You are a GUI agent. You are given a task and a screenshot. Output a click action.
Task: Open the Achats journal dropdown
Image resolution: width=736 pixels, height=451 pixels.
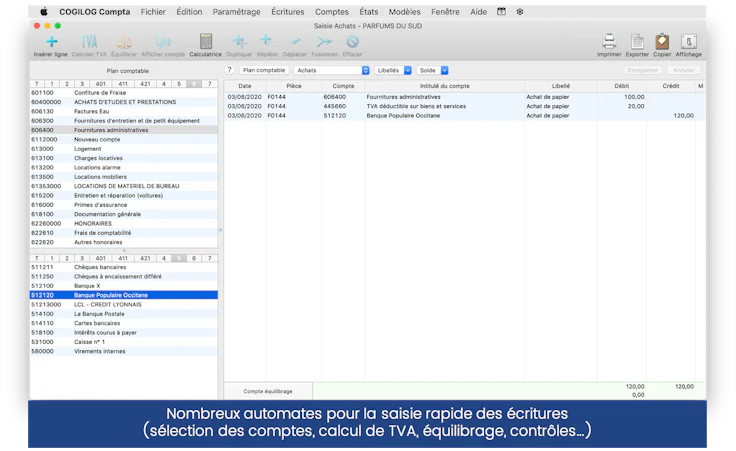[332, 70]
